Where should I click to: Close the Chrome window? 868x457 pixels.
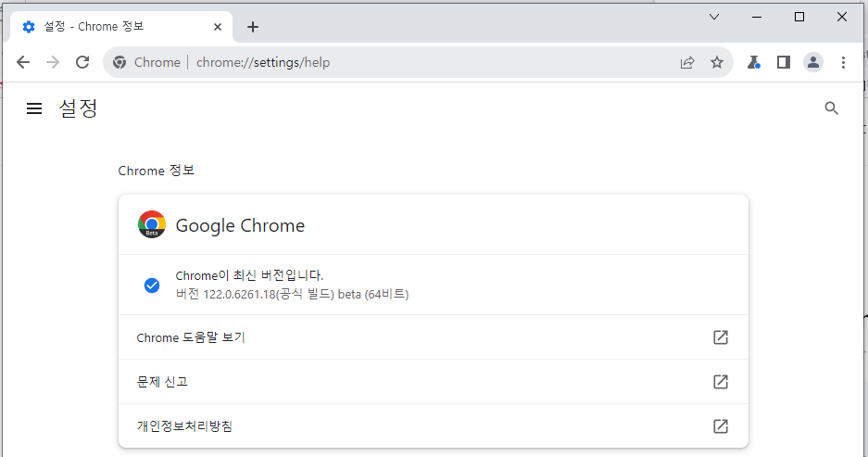tap(842, 17)
